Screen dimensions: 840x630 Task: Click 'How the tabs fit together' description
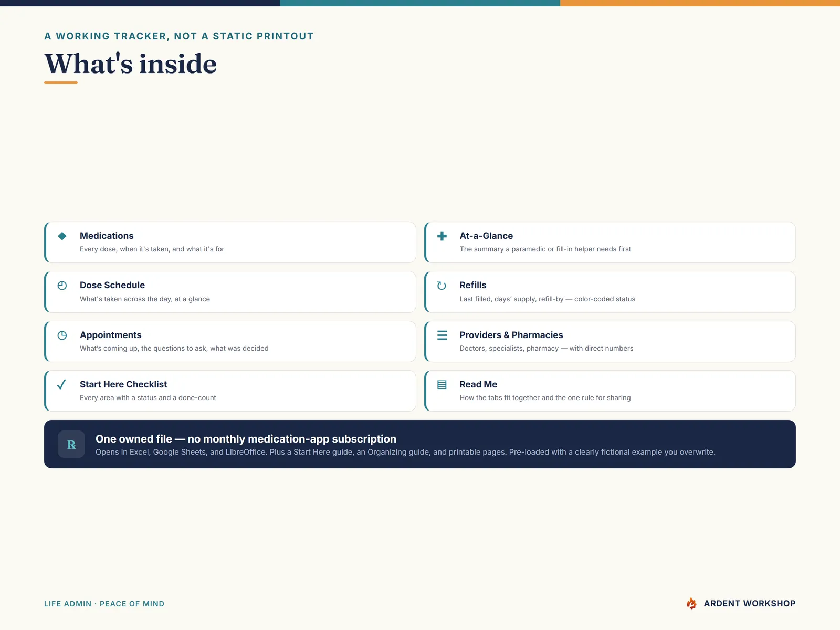point(545,398)
